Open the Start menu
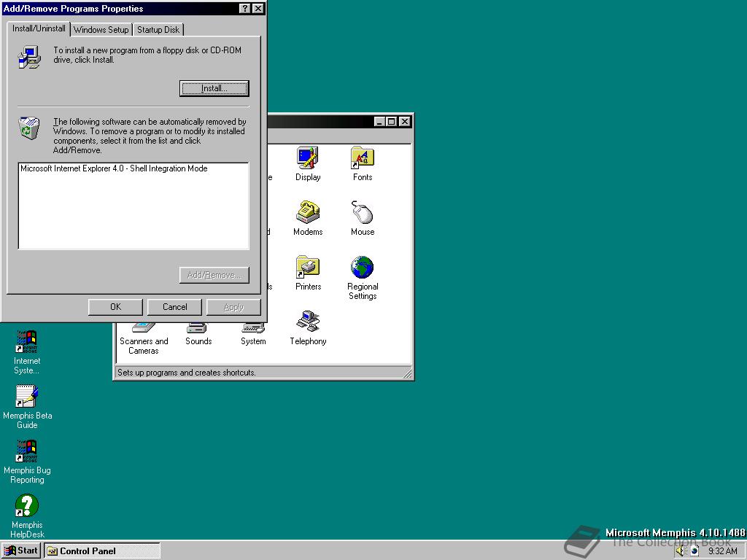Image resolution: width=747 pixels, height=560 pixels. tap(21, 551)
